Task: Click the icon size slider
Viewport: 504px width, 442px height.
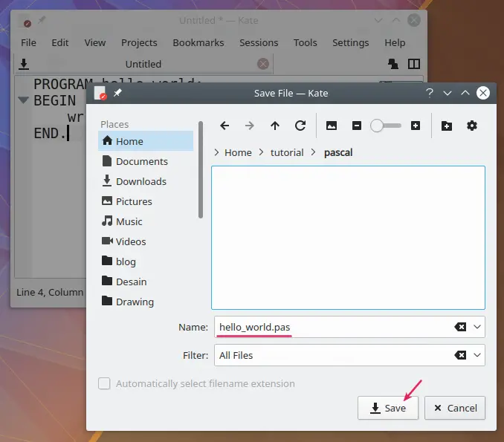Action: click(386, 126)
